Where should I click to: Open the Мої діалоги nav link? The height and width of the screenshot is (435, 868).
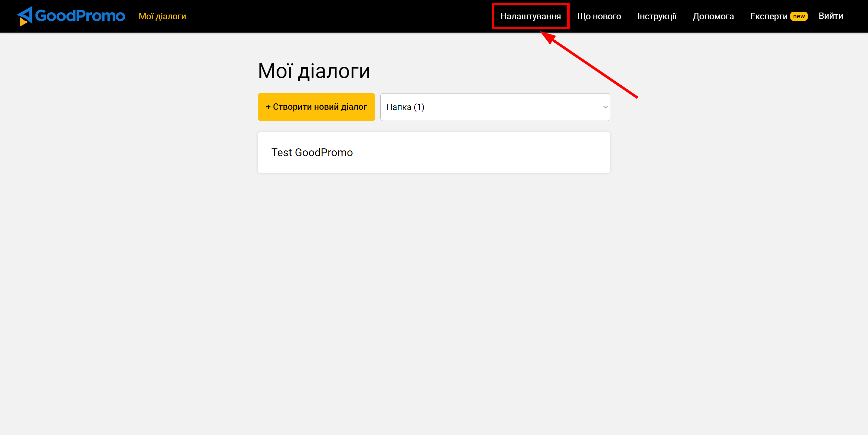[x=162, y=16]
